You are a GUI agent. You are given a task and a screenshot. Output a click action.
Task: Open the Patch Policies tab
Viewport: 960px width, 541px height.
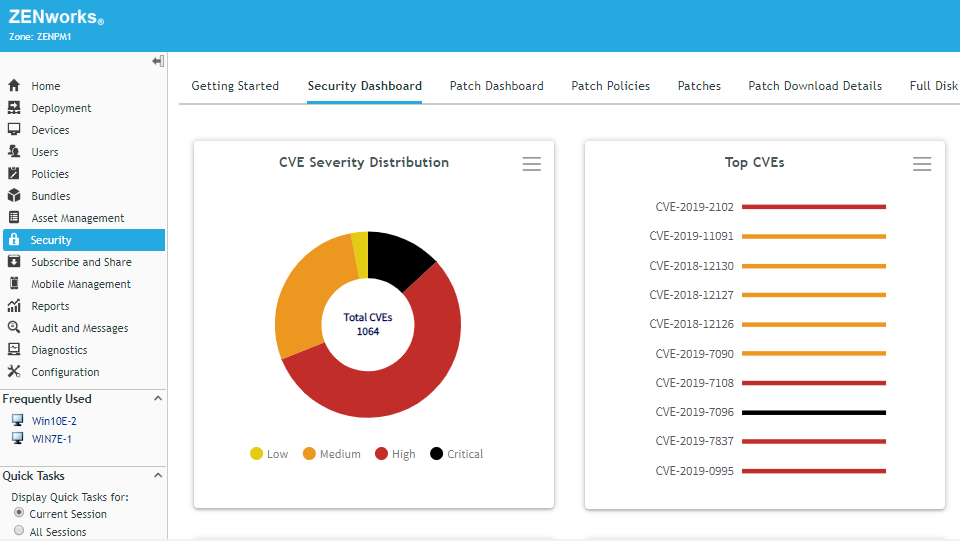[x=610, y=86]
